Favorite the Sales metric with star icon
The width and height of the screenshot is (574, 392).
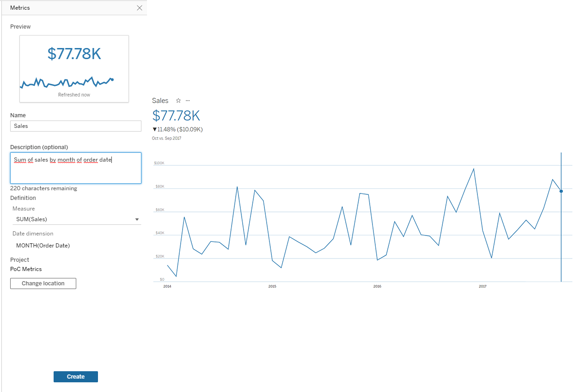coord(178,101)
